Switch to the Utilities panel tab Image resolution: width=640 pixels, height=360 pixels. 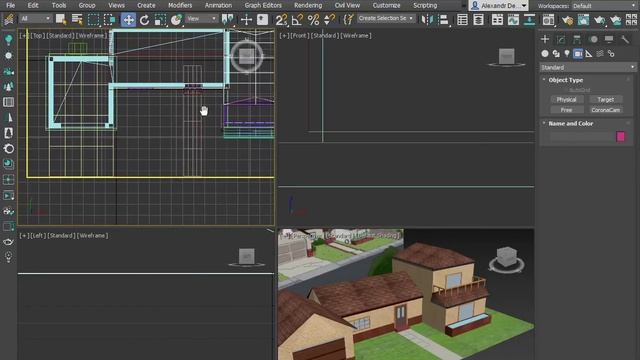click(625, 39)
